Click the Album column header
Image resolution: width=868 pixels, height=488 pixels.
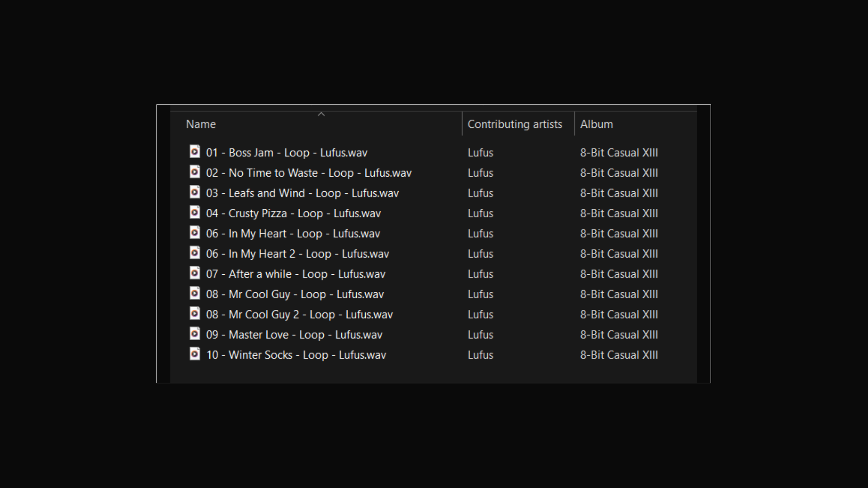point(596,124)
